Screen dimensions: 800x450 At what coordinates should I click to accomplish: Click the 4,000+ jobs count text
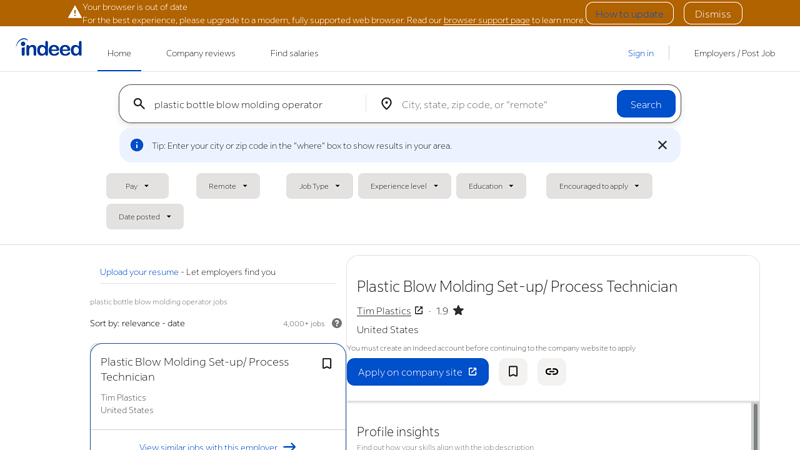(304, 323)
